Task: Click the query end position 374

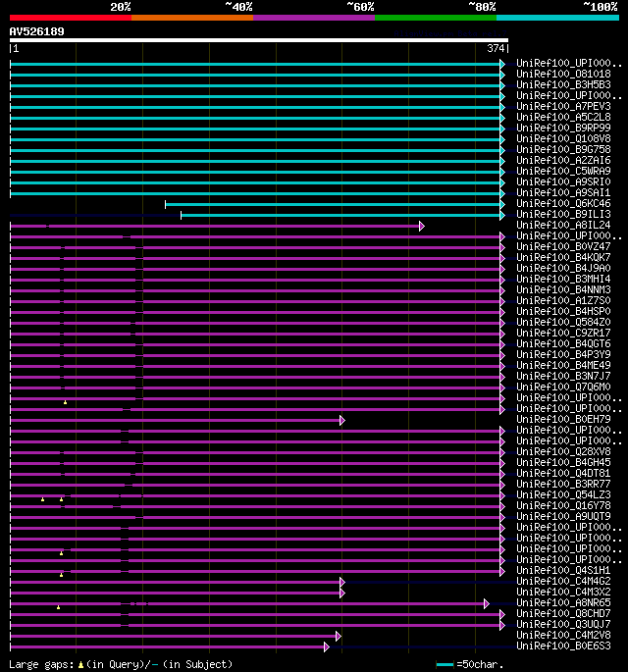Action: [x=496, y=48]
